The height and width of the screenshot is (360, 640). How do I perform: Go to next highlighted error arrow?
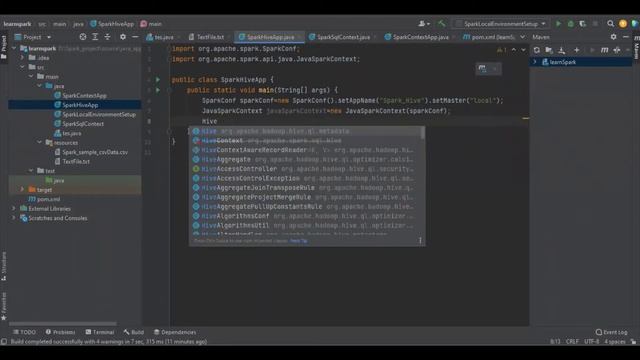[x=523, y=50]
